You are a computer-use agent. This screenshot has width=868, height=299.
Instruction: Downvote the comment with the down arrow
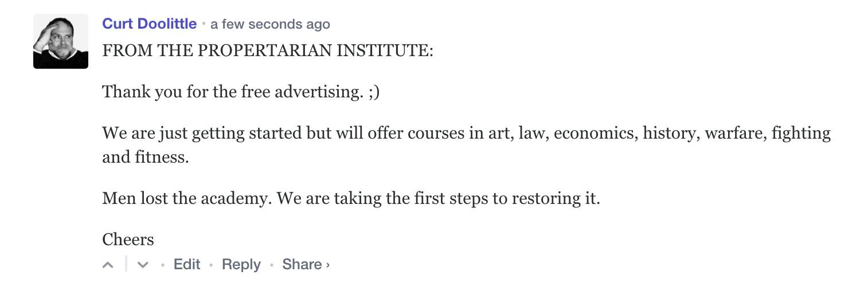[x=143, y=265]
